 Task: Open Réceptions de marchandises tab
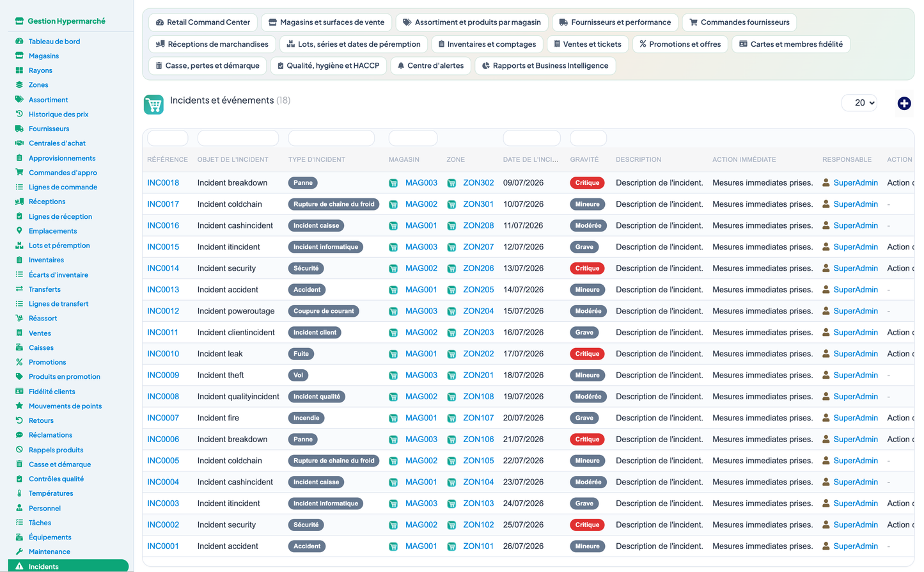[x=212, y=44]
